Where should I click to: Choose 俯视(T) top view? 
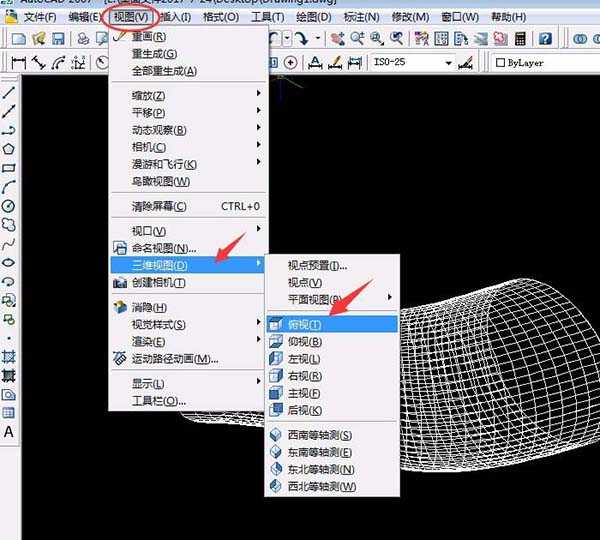pyautogui.click(x=332, y=325)
